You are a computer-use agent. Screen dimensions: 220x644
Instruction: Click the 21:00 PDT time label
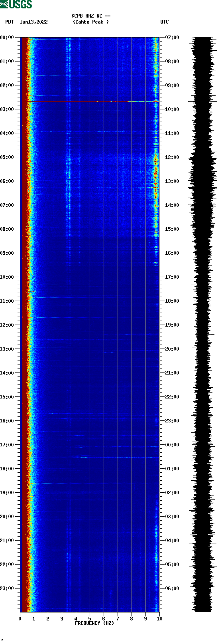click(x=7, y=541)
